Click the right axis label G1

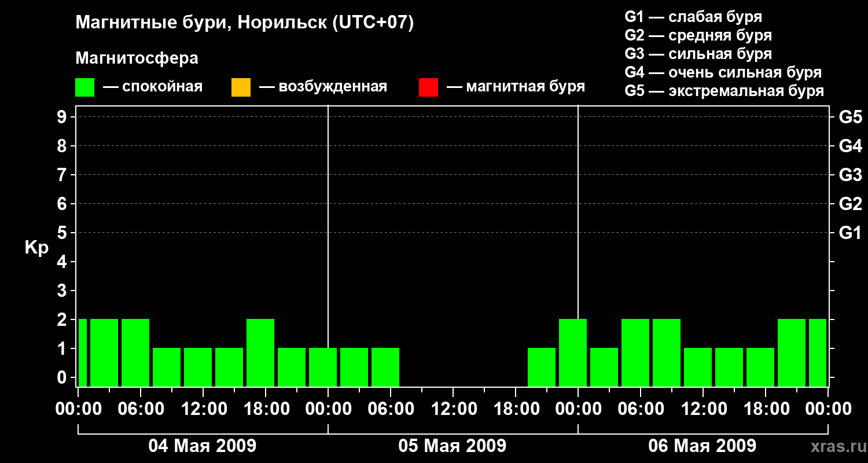pyautogui.click(x=851, y=233)
